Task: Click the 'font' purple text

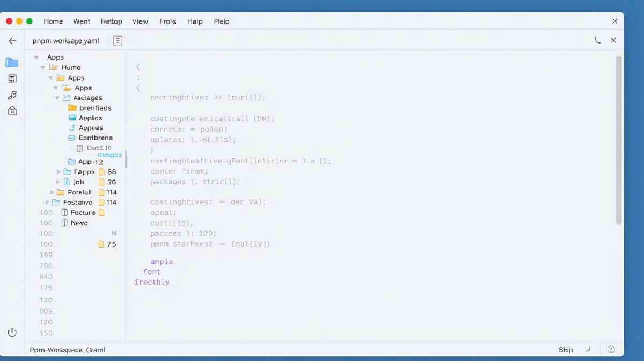Action: click(x=152, y=272)
